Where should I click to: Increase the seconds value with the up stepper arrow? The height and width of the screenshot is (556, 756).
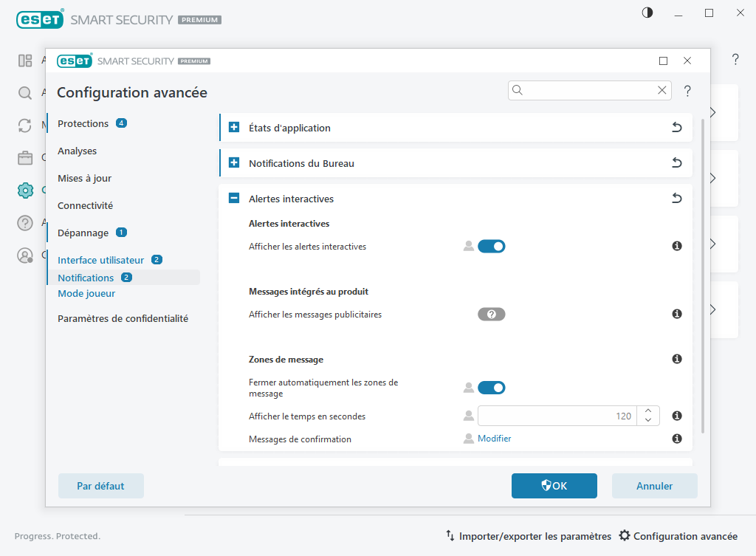[x=647, y=411]
